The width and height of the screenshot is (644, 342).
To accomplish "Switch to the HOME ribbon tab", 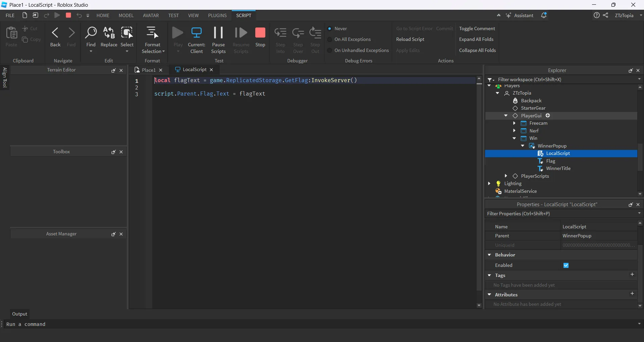I will pos(103,15).
